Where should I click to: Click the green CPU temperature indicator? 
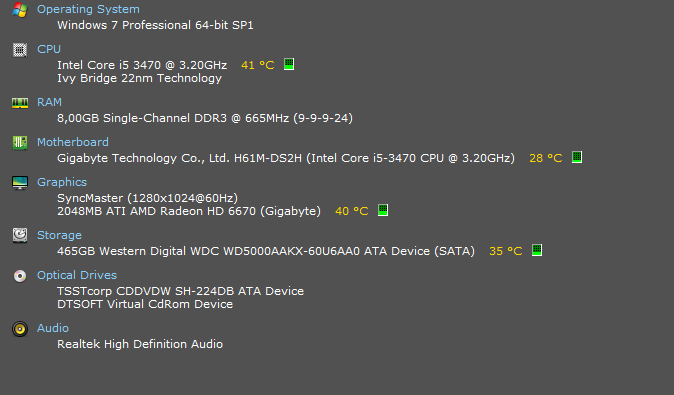coord(289,64)
